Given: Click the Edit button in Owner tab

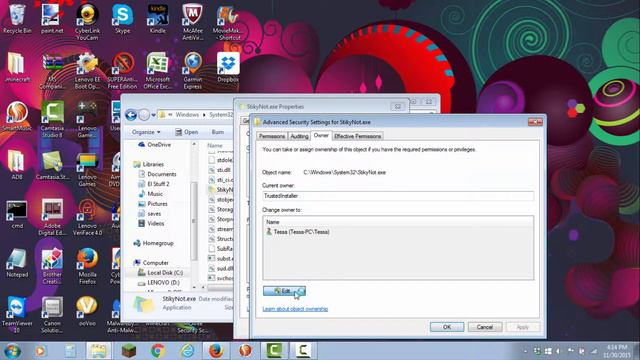Looking at the screenshot, I should tap(284, 291).
